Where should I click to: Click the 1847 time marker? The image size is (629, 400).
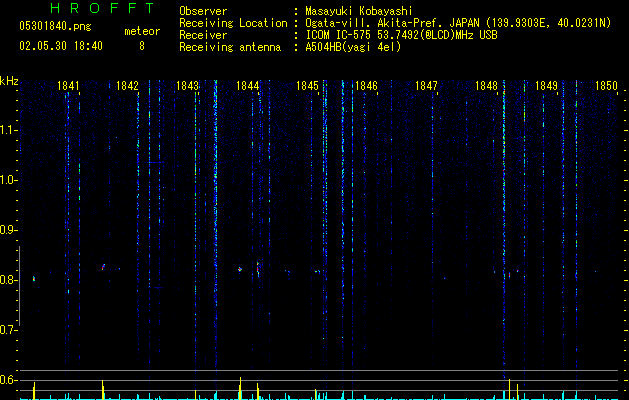click(426, 86)
